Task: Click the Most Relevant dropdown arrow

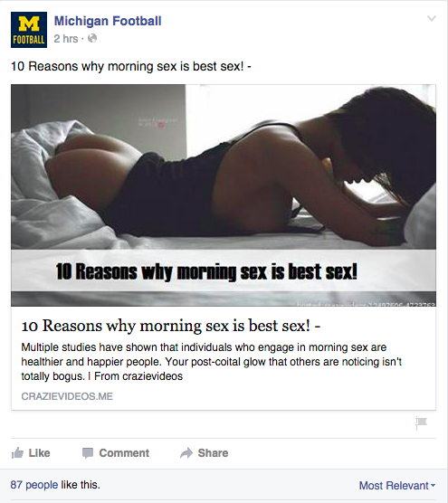Action: 433,486
